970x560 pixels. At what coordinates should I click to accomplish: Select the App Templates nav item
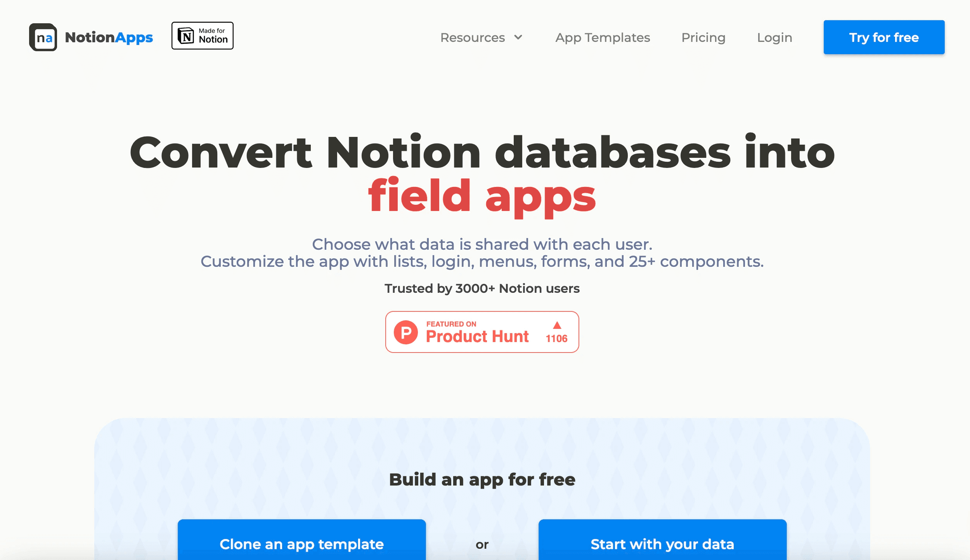[x=602, y=37]
